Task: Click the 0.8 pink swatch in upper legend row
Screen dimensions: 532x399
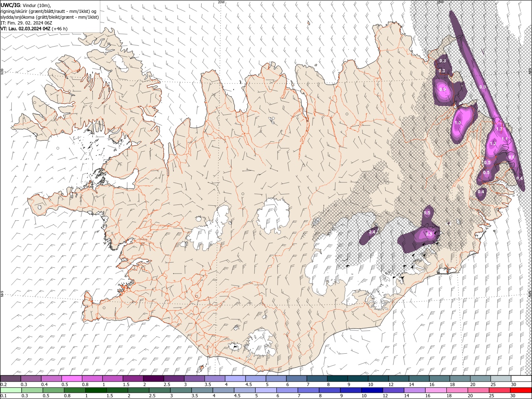Action: tap(92, 378)
